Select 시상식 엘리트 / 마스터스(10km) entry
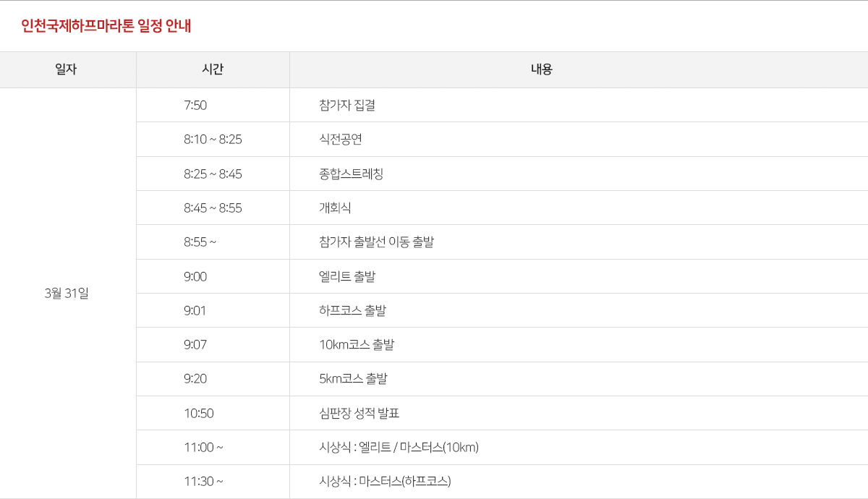 tap(399, 447)
